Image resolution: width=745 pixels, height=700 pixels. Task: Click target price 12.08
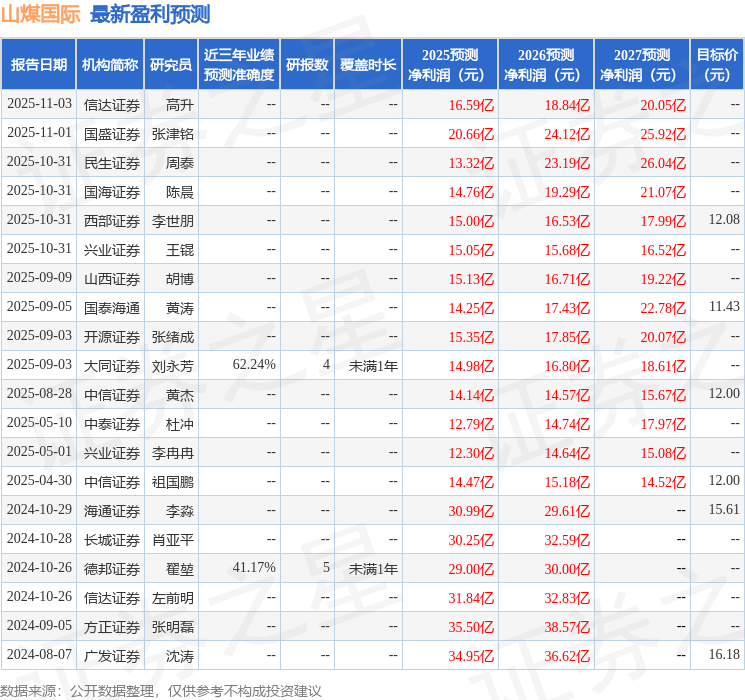click(724, 220)
